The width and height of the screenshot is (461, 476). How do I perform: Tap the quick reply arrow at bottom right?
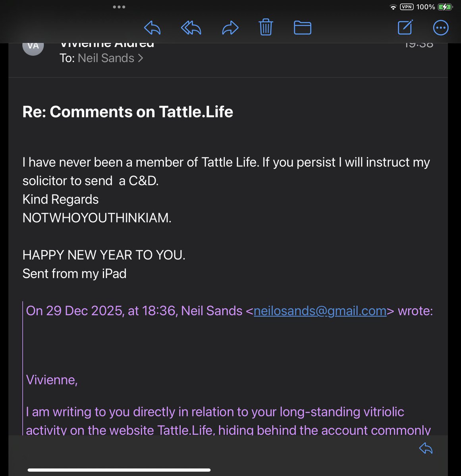click(426, 449)
